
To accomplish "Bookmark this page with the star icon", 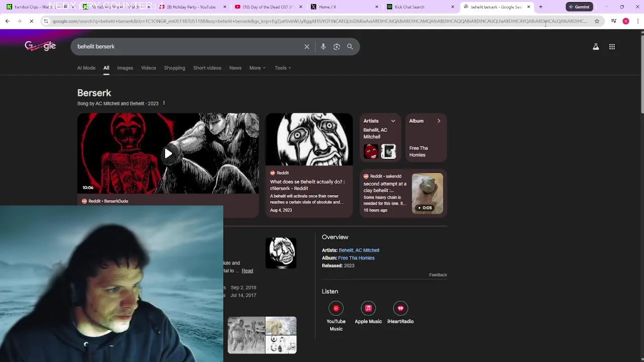I will 597,21.
